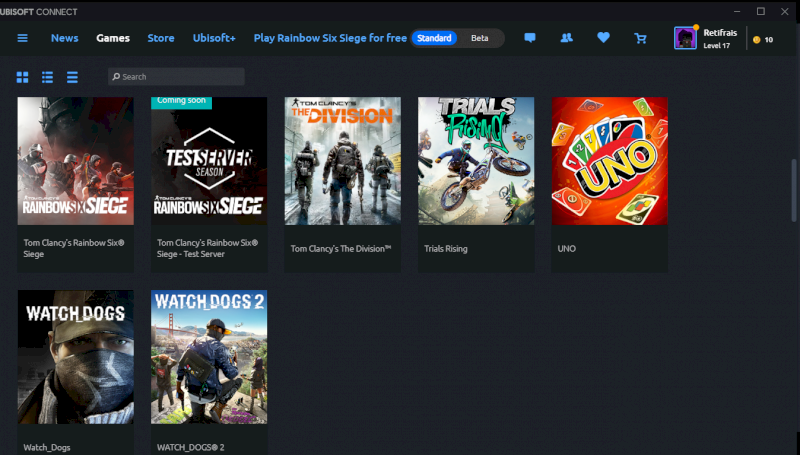Open the Retifrais profile avatar
The height and width of the screenshot is (455, 800).
(x=686, y=38)
